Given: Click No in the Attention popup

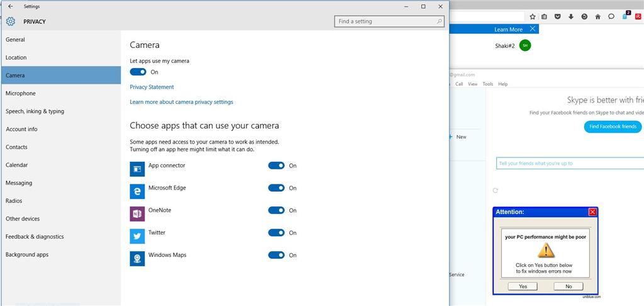Looking at the screenshot, I should click(569, 286).
